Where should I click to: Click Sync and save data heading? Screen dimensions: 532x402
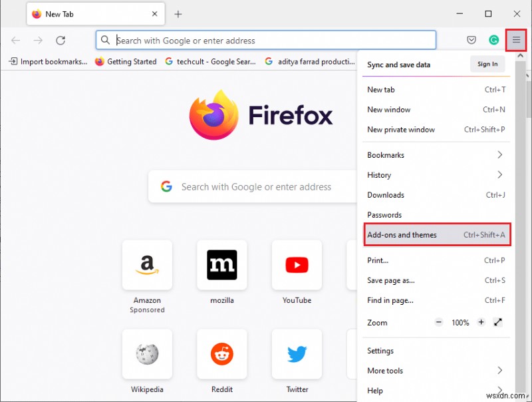point(398,65)
